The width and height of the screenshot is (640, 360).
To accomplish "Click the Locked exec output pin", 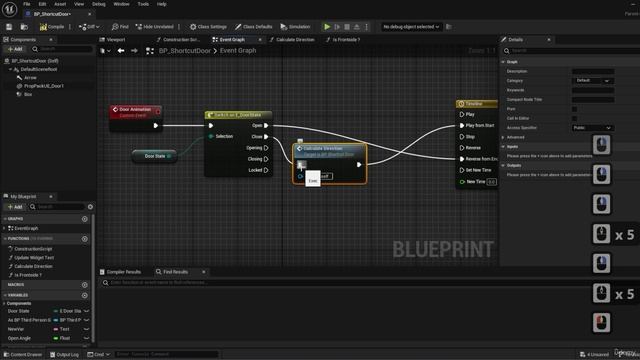I will point(266,170).
